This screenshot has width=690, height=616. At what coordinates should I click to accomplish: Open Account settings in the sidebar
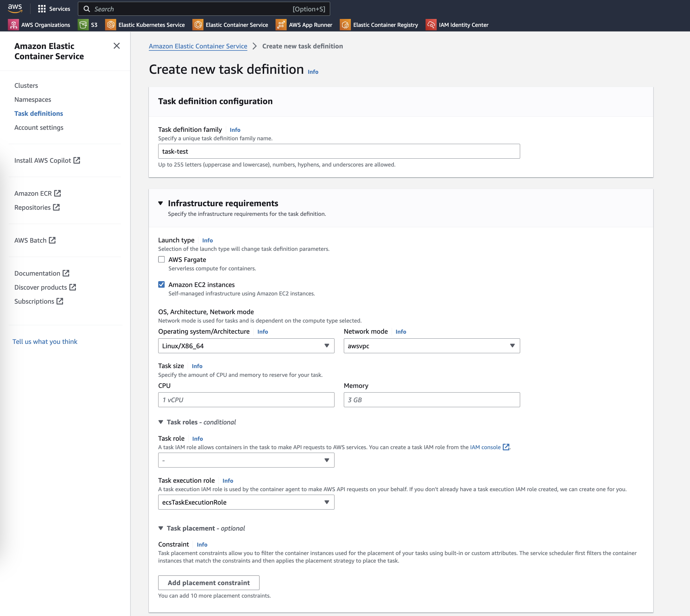tap(39, 127)
